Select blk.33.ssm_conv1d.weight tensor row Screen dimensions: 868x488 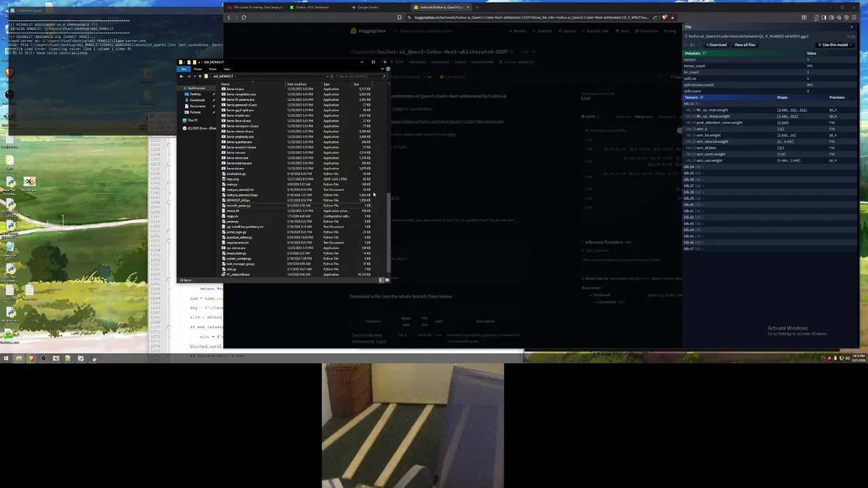click(769, 142)
